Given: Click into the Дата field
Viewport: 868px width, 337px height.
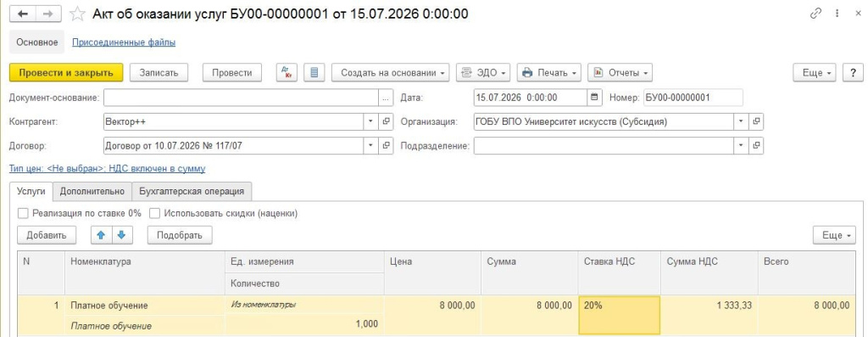Looking at the screenshot, I should (530, 98).
